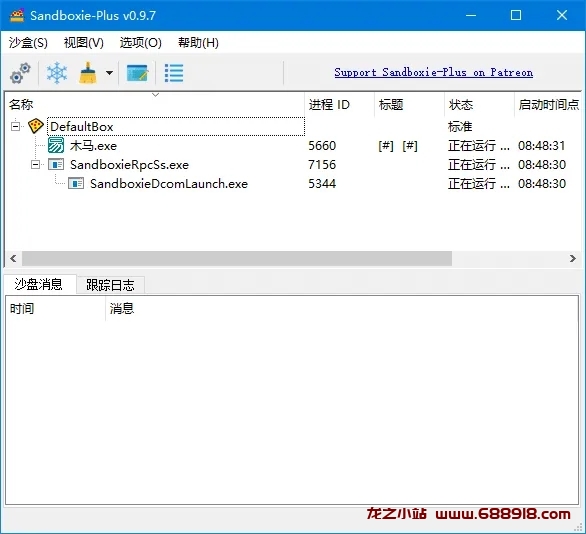The height and width of the screenshot is (534, 586).
Task: Click 正在运行 status of SandboxieDcomLaunch.exe
Action: pos(479,183)
